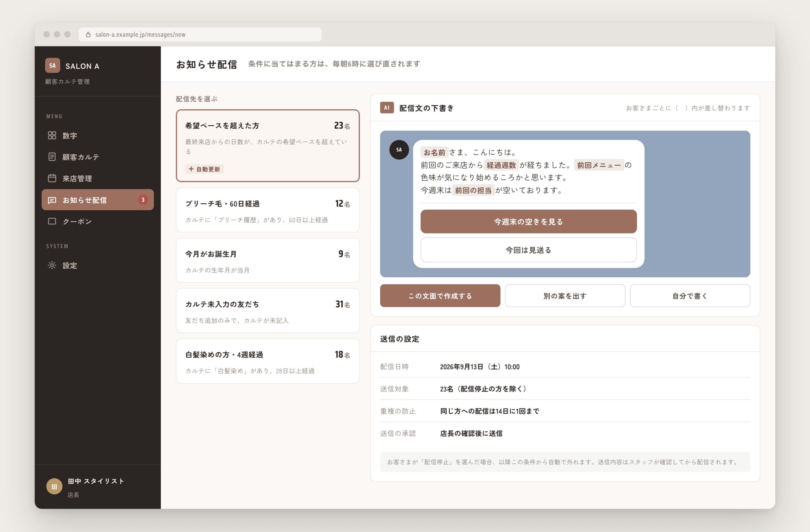This screenshot has height=532, width=810.
Task: Click 別の案を出す button
Action: (565, 296)
